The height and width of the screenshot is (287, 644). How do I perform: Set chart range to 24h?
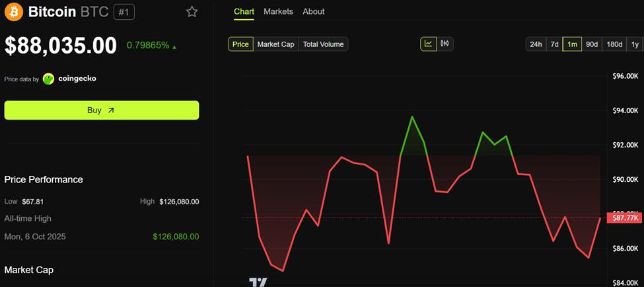(535, 44)
